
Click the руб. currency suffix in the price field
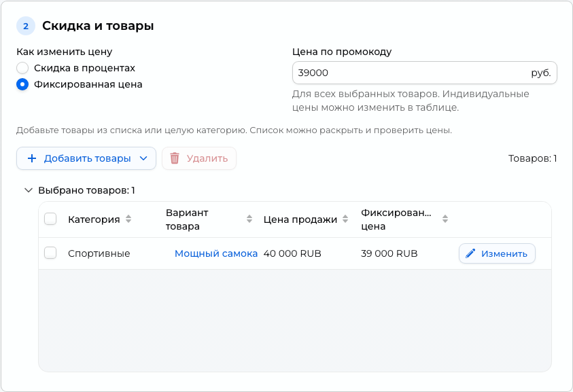541,73
